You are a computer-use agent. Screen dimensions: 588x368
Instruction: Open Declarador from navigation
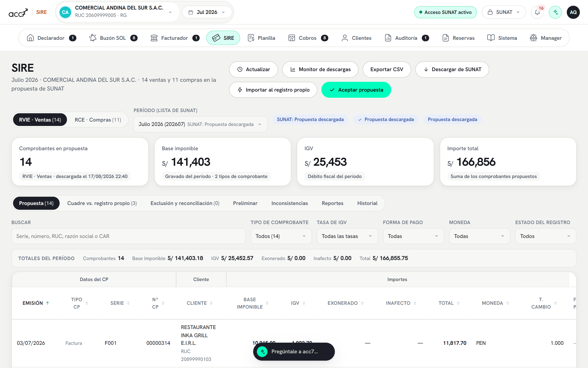[51, 38]
